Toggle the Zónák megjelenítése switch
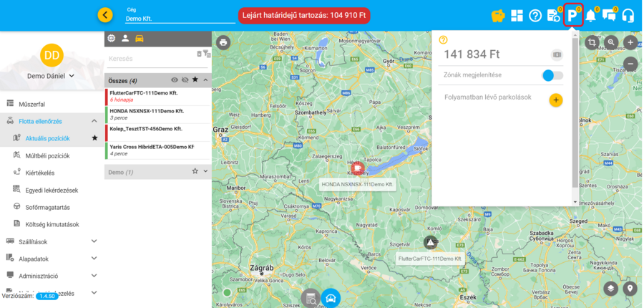The width and height of the screenshot is (644, 308). pyautogui.click(x=552, y=75)
